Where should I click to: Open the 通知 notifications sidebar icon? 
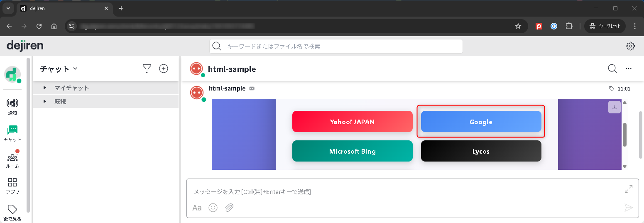[x=12, y=106]
